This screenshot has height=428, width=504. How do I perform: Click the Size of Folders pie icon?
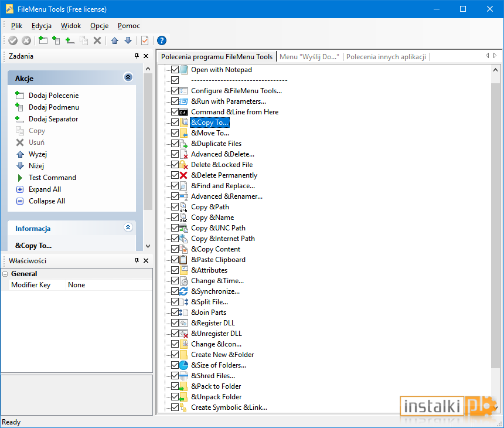(x=183, y=365)
